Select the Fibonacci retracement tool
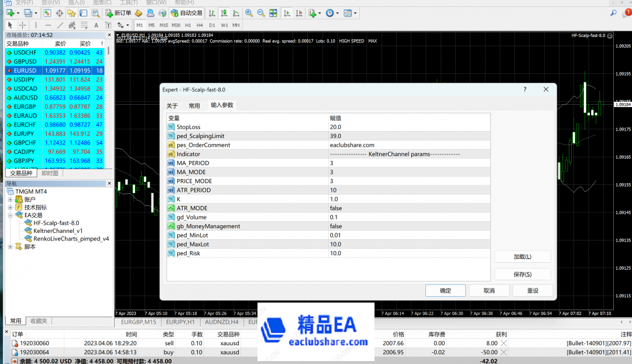632x364 pixels. tap(84, 25)
